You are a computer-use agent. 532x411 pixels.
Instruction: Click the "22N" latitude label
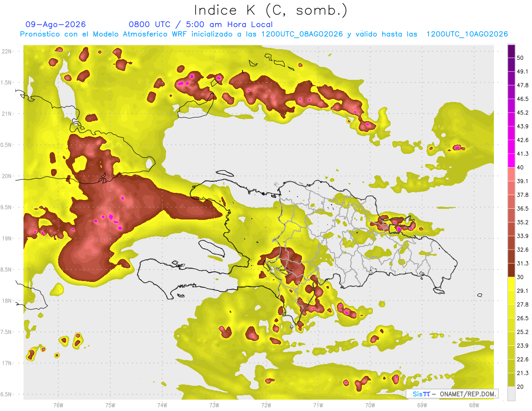click(7, 51)
